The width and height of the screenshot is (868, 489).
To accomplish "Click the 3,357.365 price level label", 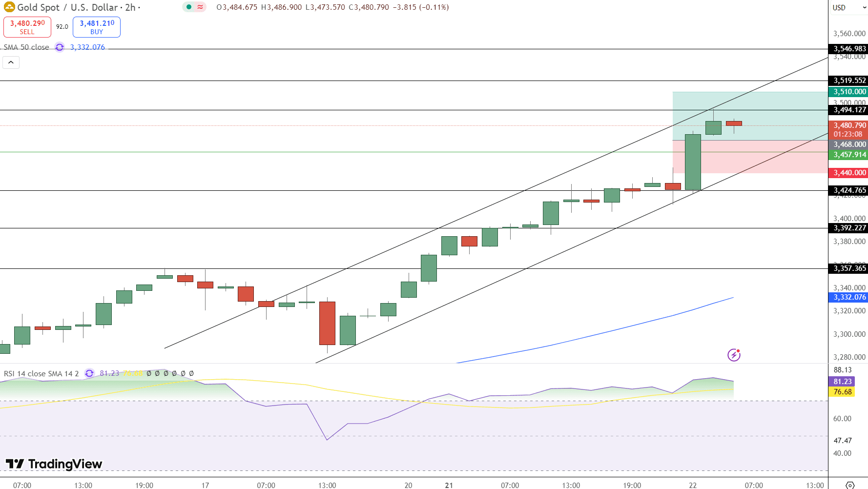I will (x=849, y=268).
